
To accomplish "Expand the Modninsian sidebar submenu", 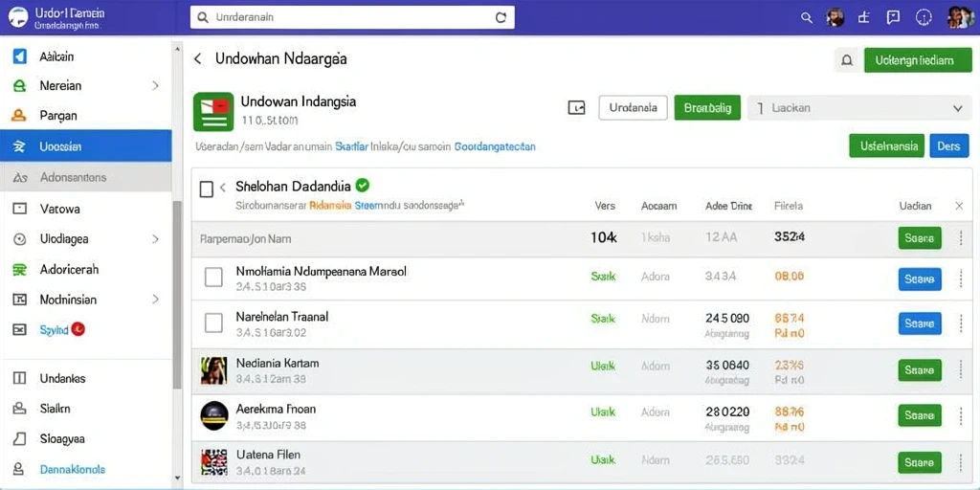I will click(156, 300).
